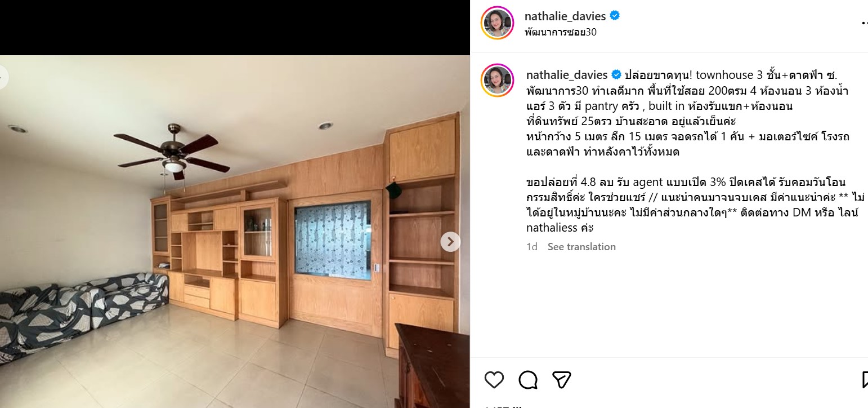
Task: Share the post using the paper plane icon
Action: coord(561,380)
